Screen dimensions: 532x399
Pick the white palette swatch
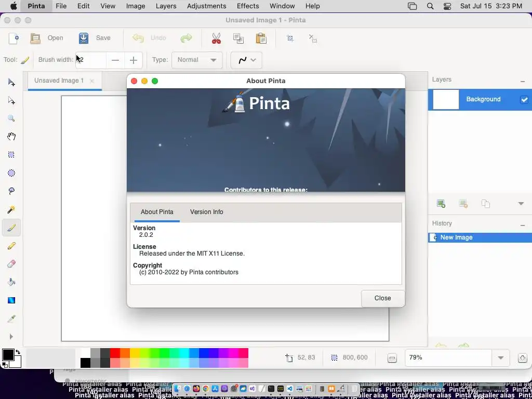pyautogui.click(x=85, y=353)
